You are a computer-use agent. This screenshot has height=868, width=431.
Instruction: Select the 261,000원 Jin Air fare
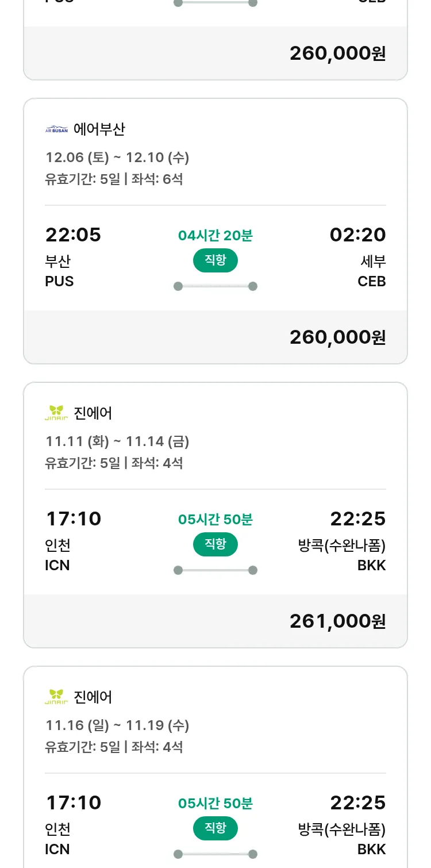point(337,621)
